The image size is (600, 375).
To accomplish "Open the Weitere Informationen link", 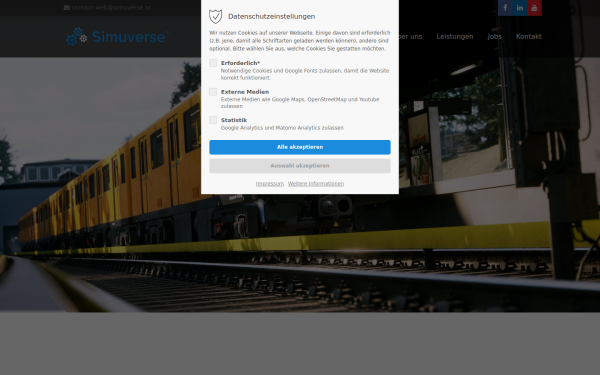I will point(316,184).
